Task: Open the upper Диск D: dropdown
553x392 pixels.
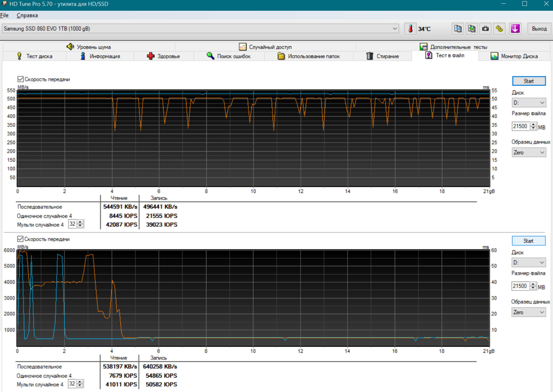Action: coord(529,103)
